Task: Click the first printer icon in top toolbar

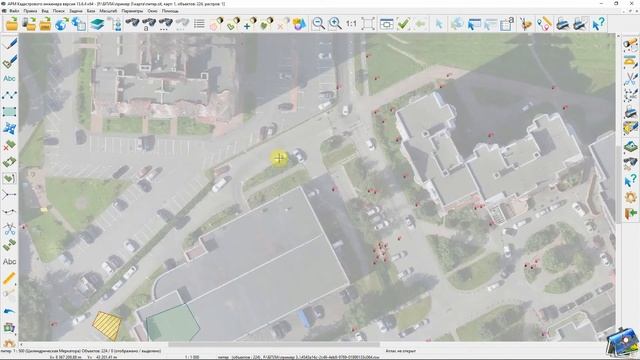Action: point(563,24)
